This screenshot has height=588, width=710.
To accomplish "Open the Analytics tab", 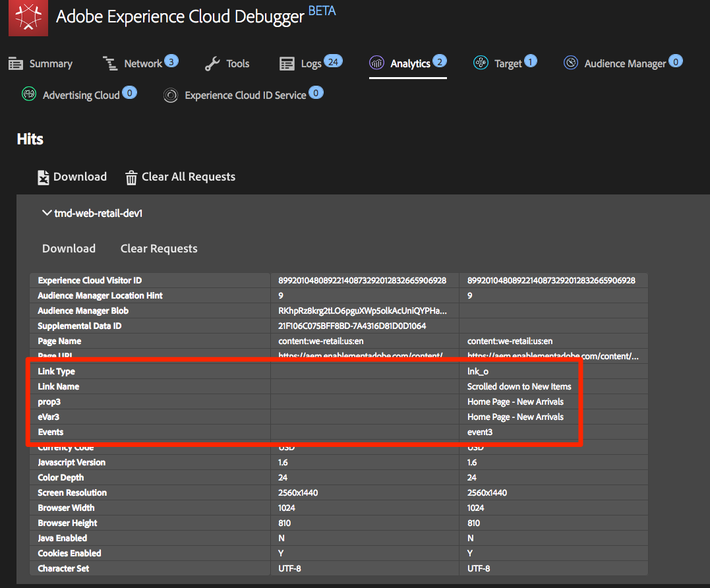I will click(x=409, y=63).
